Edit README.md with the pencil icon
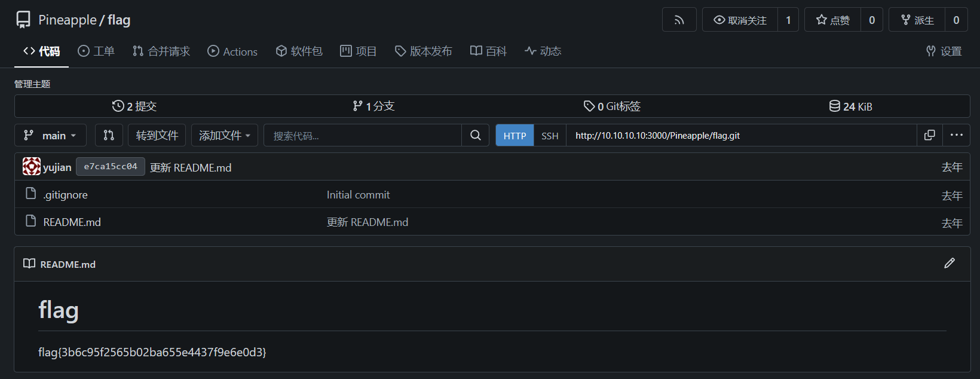 [949, 264]
